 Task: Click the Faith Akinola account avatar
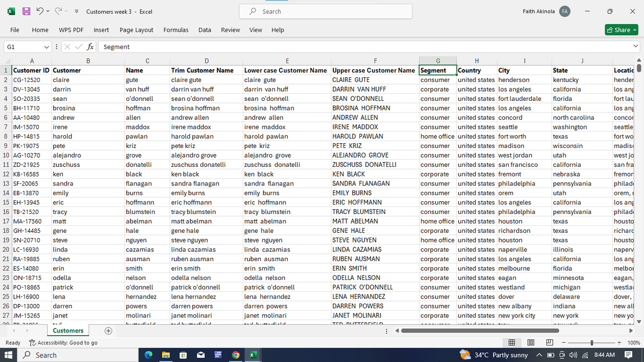click(x=565, y=11)
